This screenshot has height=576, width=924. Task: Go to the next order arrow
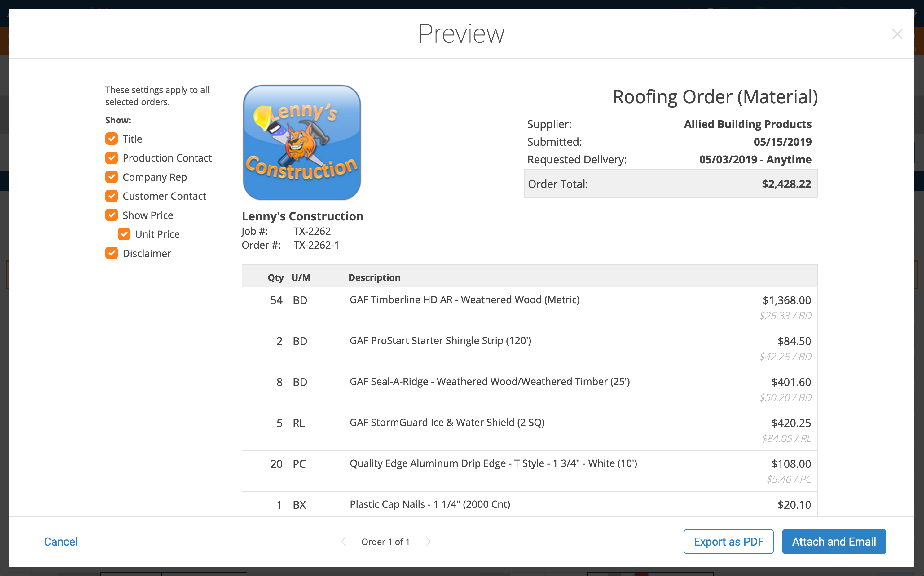point(428,541)
